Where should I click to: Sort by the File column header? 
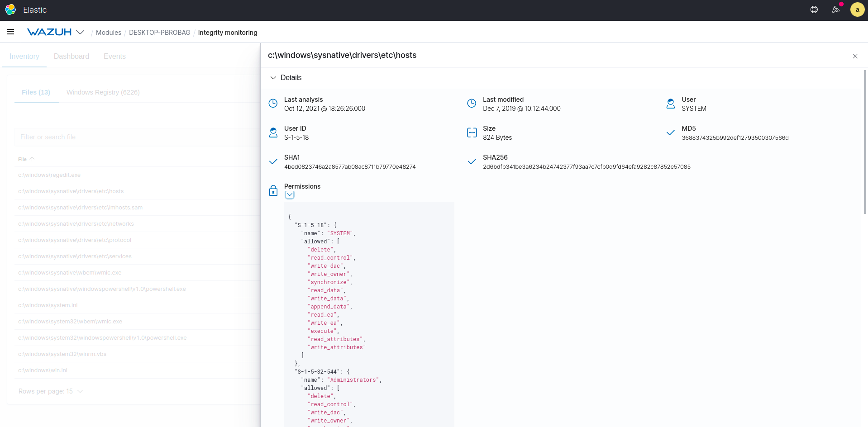click(26, 159)
